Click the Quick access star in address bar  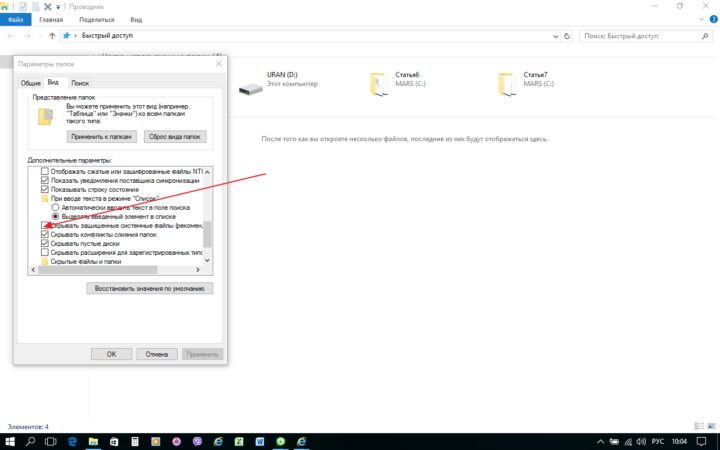(67, 35)
